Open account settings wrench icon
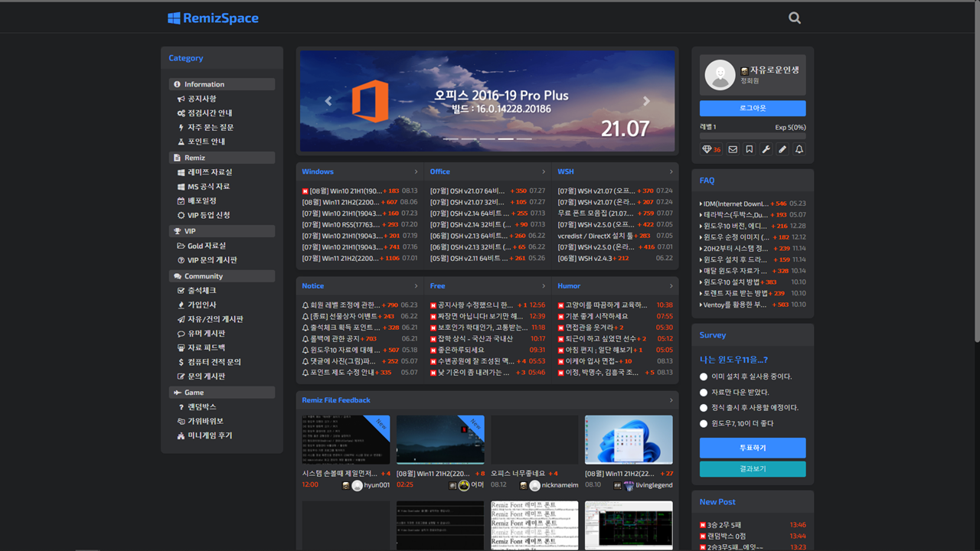The image size is (980, 551). coord(766,149)
